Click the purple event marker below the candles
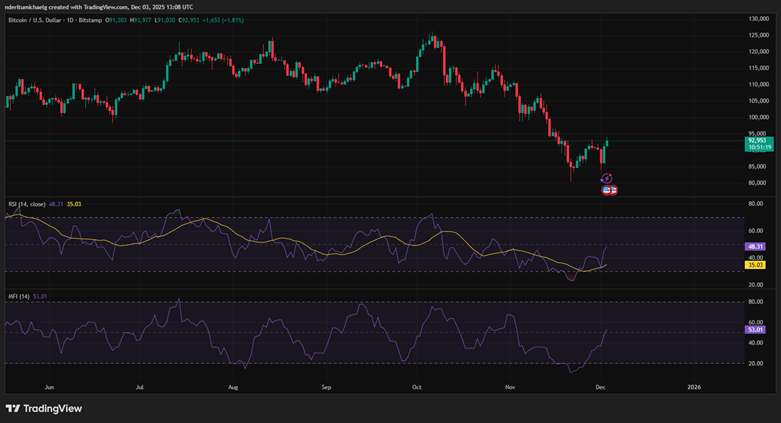Image resolution: width=781 pixels, height=423 pixels. click(x=606, y=178)
